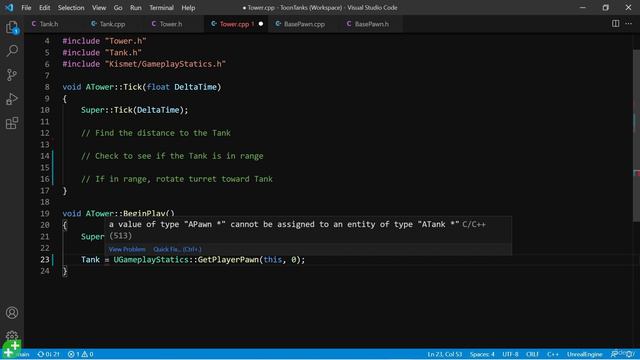The image size is (640, 360).
Task: Click Ln 23, Col 53 cursor position
Action: click(445, 354)
